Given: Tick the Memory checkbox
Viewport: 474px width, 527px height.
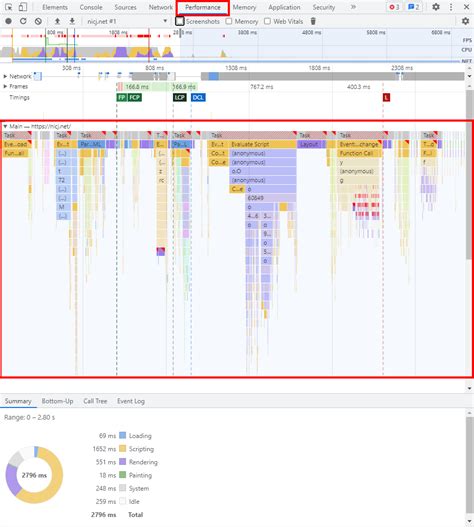Looking at the screenshot, I should 229,21.
